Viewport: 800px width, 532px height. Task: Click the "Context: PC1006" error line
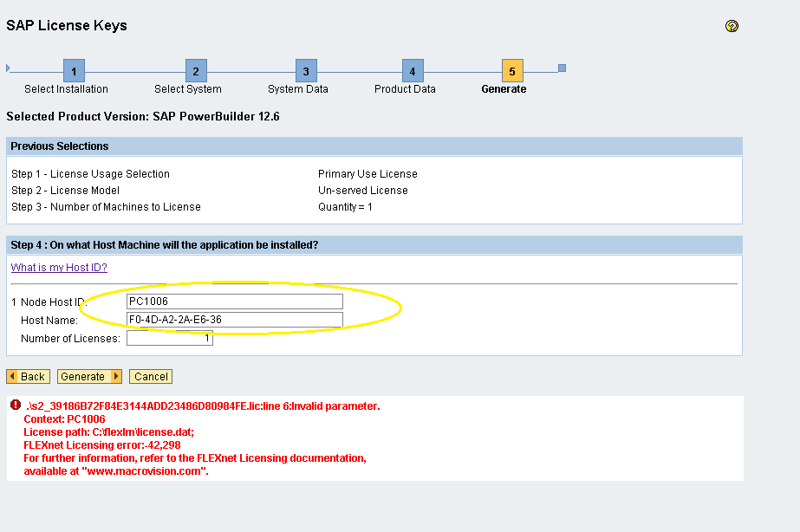pyautogui.click(x=64, y=419)
